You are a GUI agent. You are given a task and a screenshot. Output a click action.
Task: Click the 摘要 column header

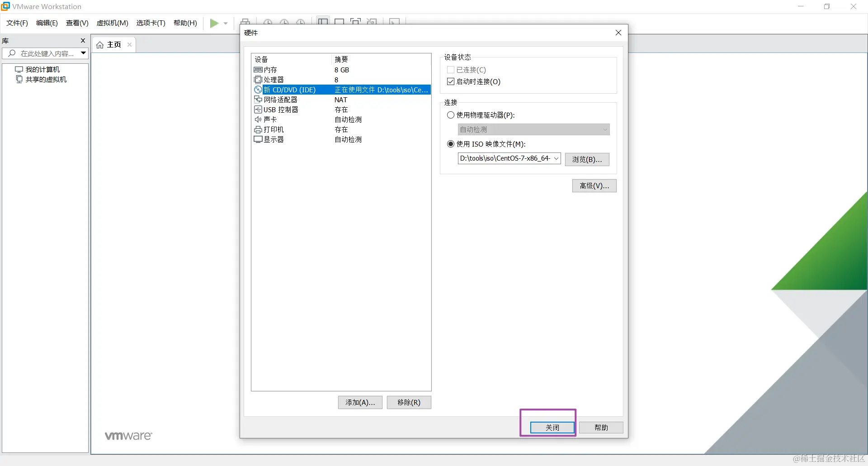[x=341, y=59]
